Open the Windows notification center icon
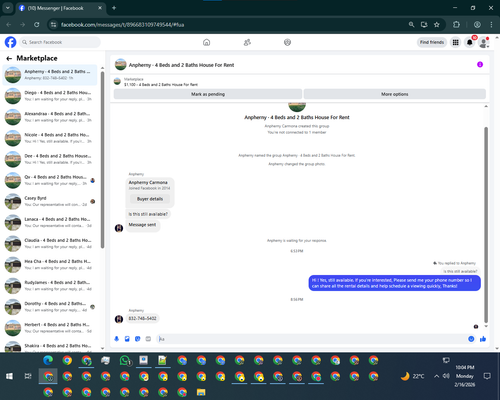 [x=487, y=376]
